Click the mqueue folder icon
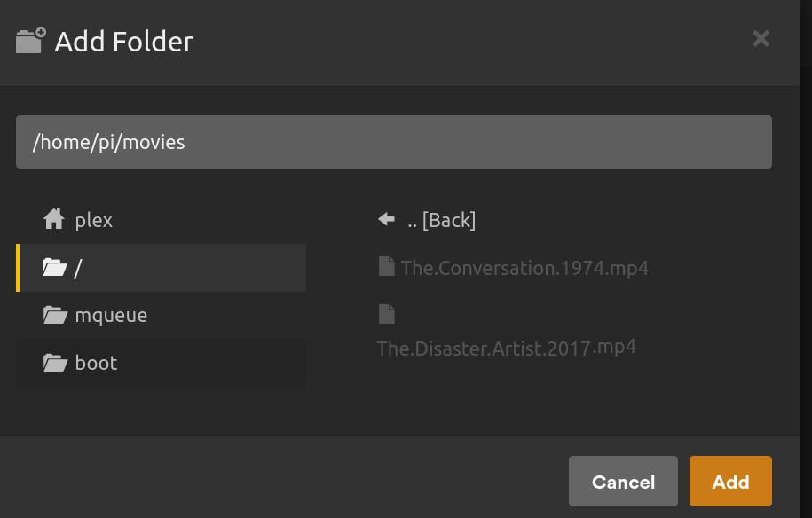The image size is (812, 518). pyautogui.click(x=54, y=315)
